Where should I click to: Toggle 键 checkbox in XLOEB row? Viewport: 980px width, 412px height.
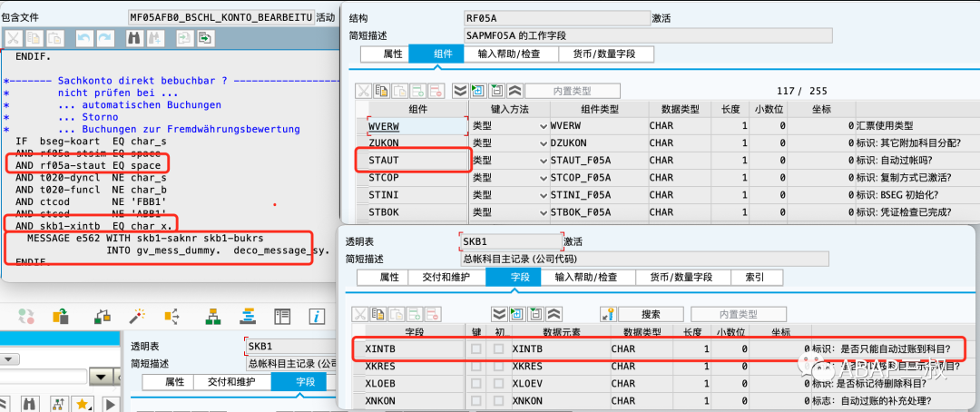tap(476, 383)
